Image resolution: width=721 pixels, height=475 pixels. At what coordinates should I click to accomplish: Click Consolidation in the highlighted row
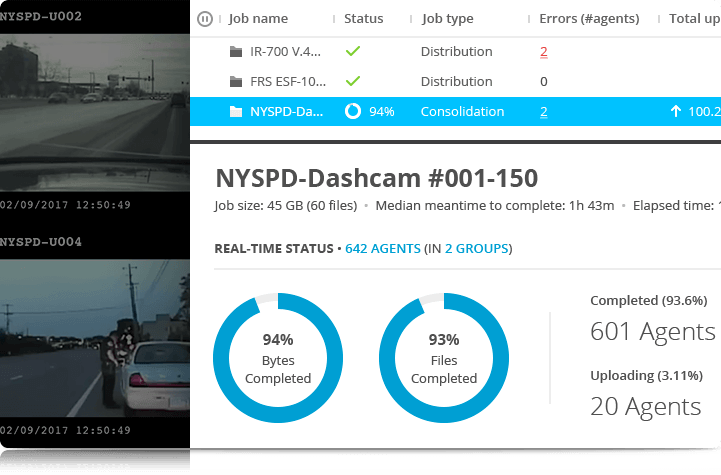[x=462, y=111]
